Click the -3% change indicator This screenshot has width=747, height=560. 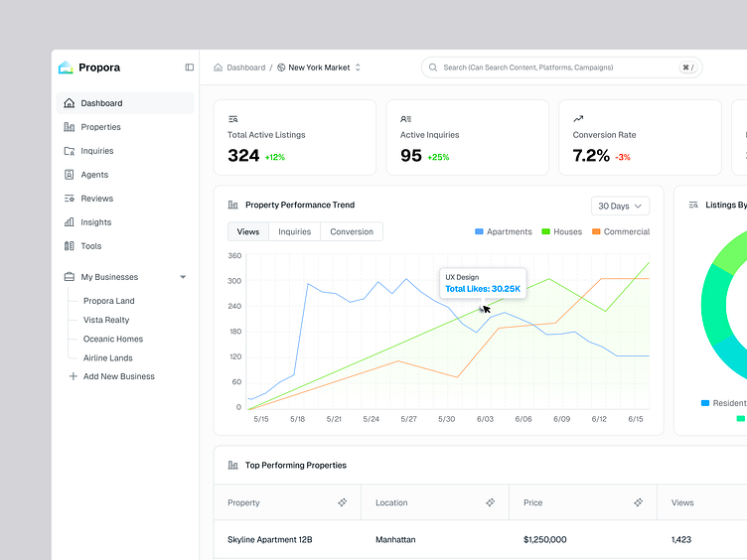(623, 157)
